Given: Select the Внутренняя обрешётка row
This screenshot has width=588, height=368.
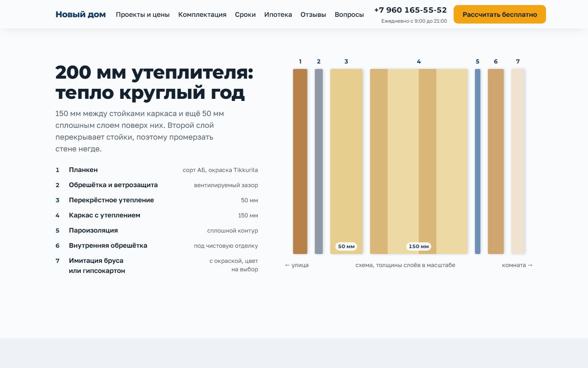Looking at the screenshot, I should pos(157,246).
